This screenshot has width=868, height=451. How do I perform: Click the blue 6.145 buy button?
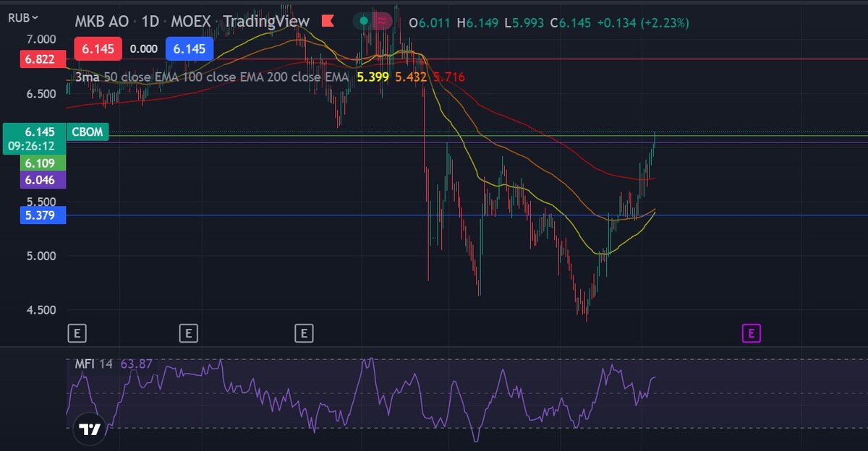190,49
